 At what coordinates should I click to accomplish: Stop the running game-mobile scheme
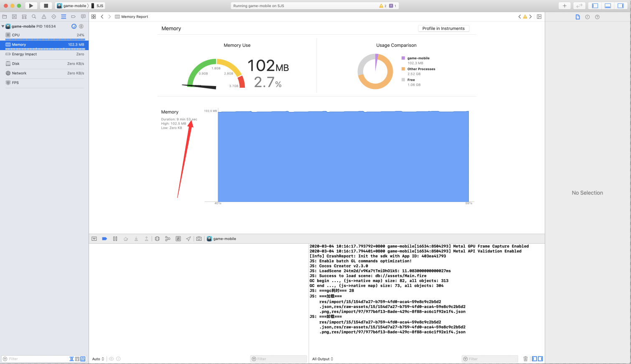coord(46,6)
